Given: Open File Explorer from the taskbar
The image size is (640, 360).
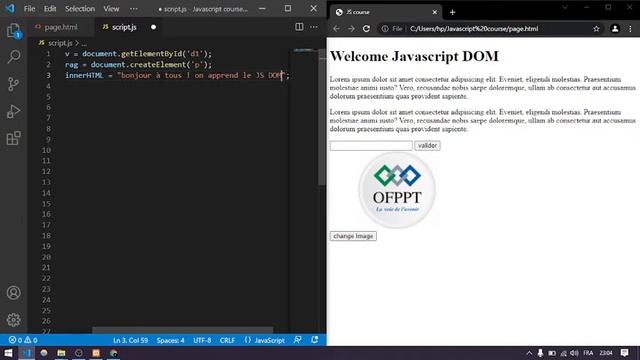Looking at the screenshot, I should tap(61, 353).
